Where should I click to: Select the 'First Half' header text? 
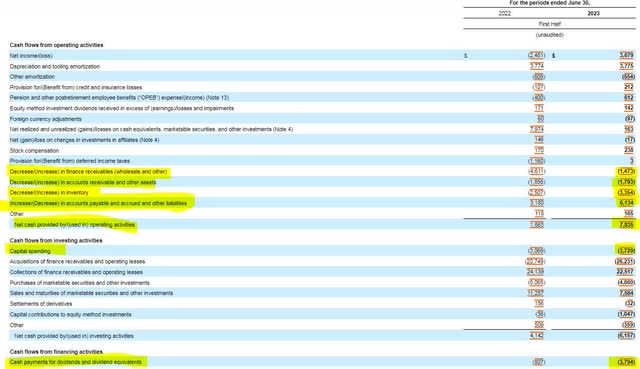[x=549, y=24]
